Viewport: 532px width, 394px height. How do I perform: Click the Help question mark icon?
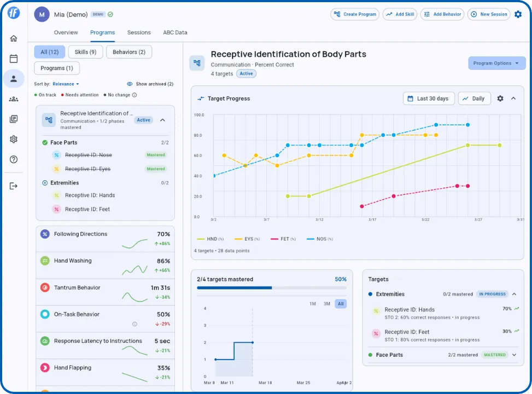13,159
